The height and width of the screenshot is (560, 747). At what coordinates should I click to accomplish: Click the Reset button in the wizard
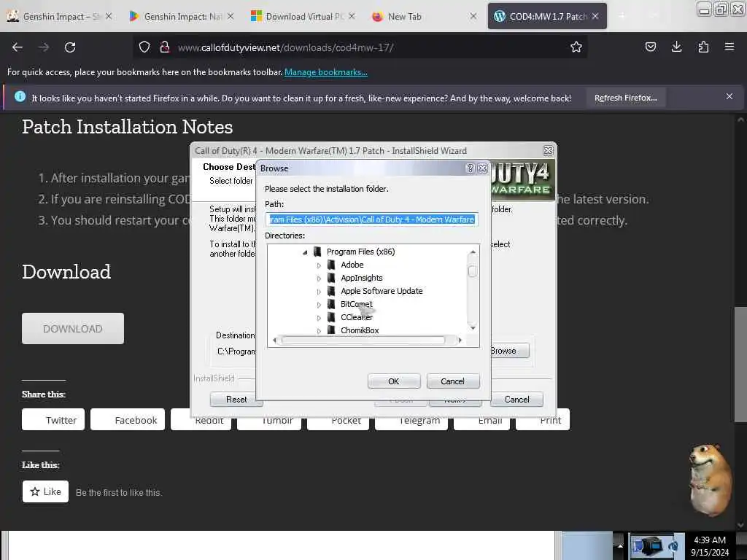point(236,399)
